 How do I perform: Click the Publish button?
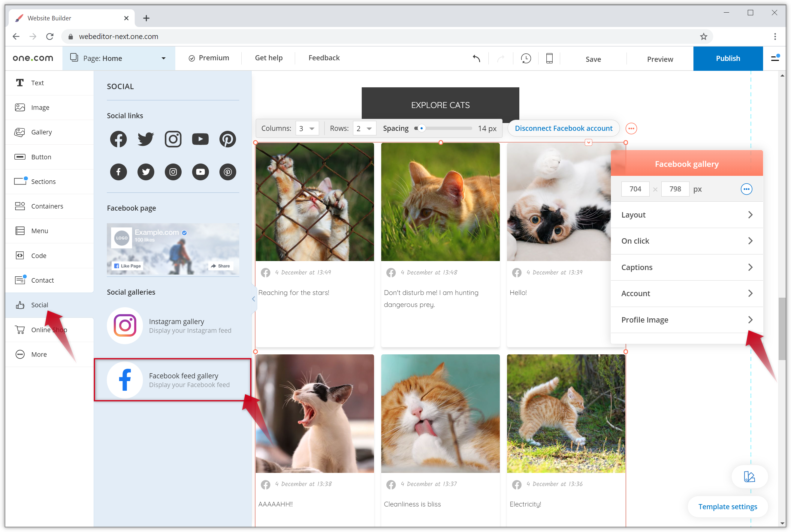tap(728, 59)
